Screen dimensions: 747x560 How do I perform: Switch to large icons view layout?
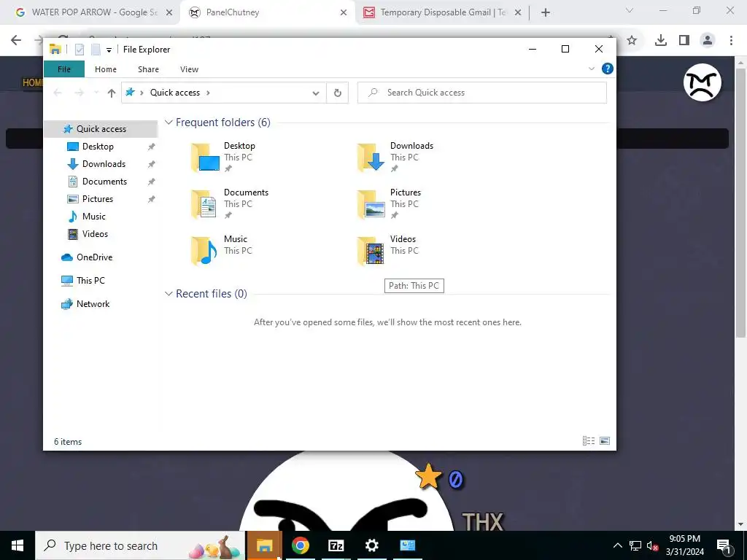tap(605, 441)
